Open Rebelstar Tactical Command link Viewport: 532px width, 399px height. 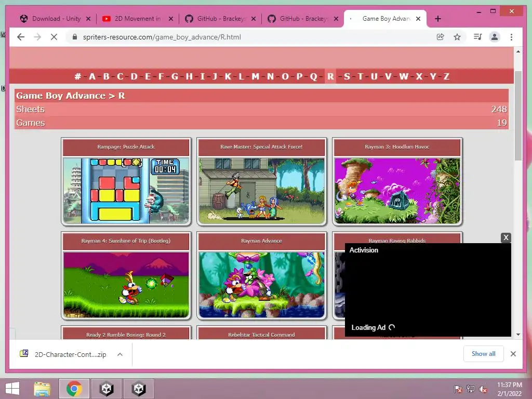tap(261, 335)
